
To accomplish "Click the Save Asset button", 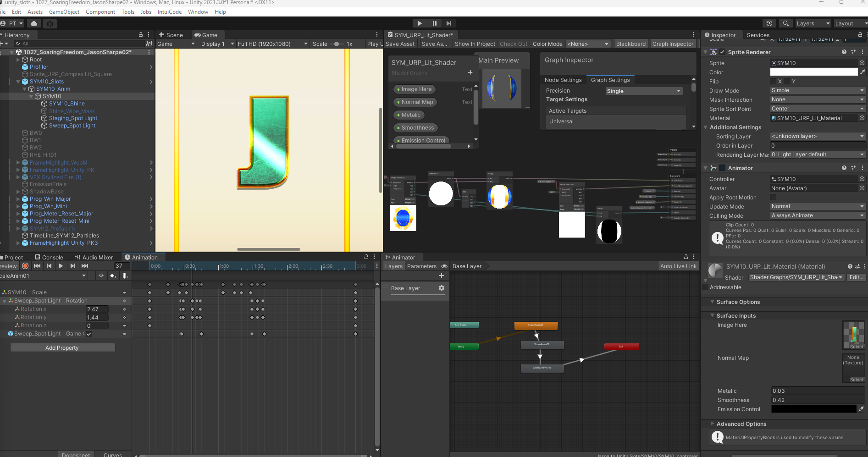I will pyautogui.click(x=400, y=44).
